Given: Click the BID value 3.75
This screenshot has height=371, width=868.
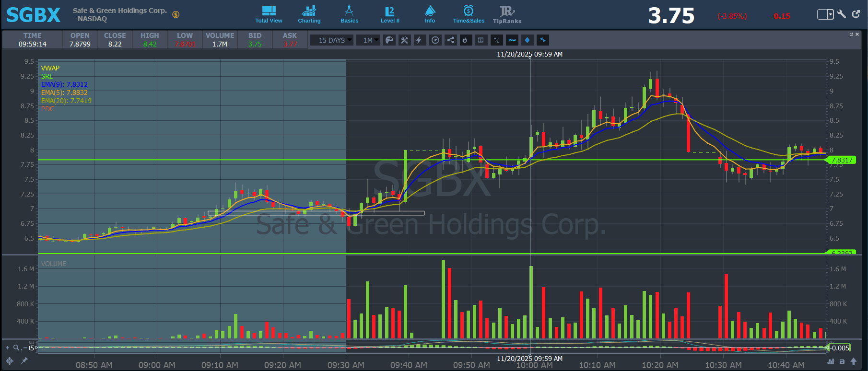Looking at the screenshot, I should click(x=255, y=44).
